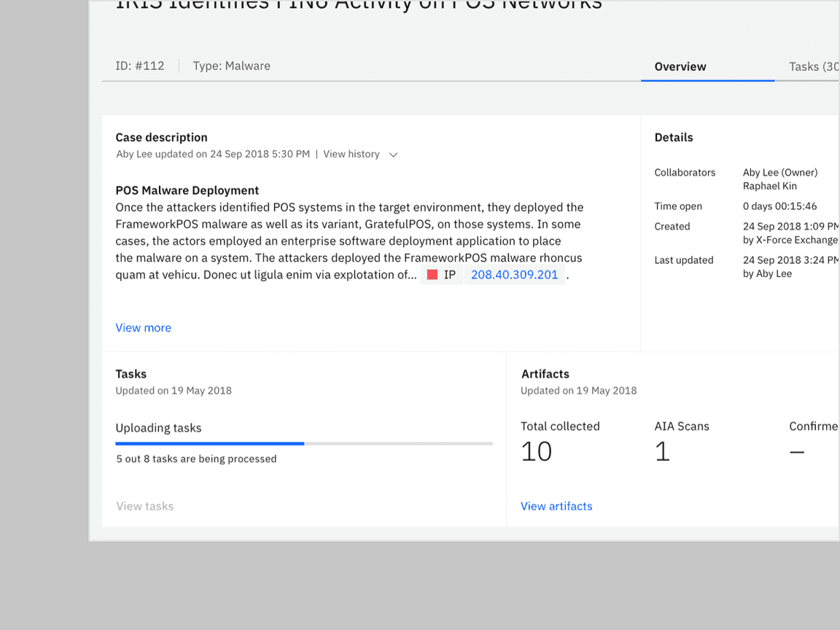This screenshot has height=630, width=840.
Task: Switch to the Overview tab
Action: pos(680,66)
